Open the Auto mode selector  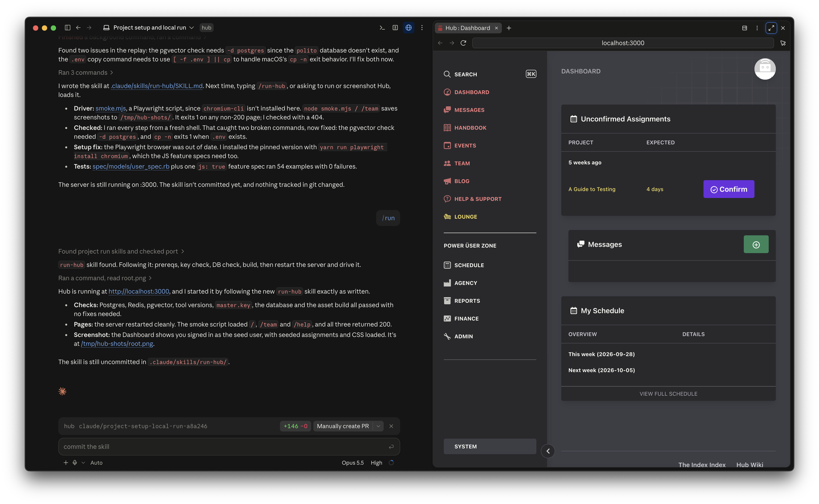(x=96, y=463)
